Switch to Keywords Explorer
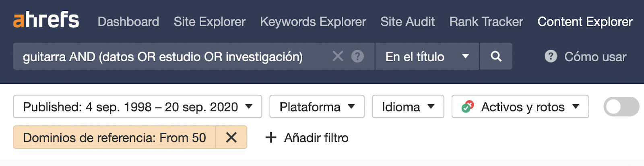Viewport: 644px width, 166px height. tap(313, 22)
